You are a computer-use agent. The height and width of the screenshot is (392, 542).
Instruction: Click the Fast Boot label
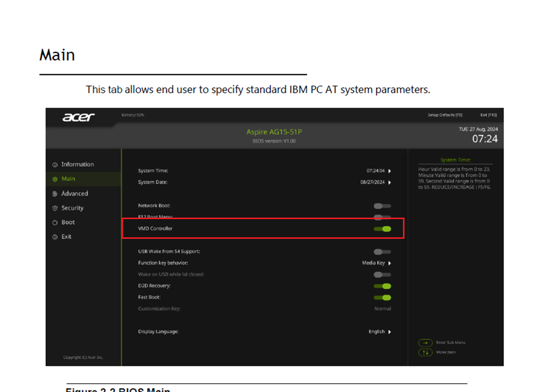(149, 297)
